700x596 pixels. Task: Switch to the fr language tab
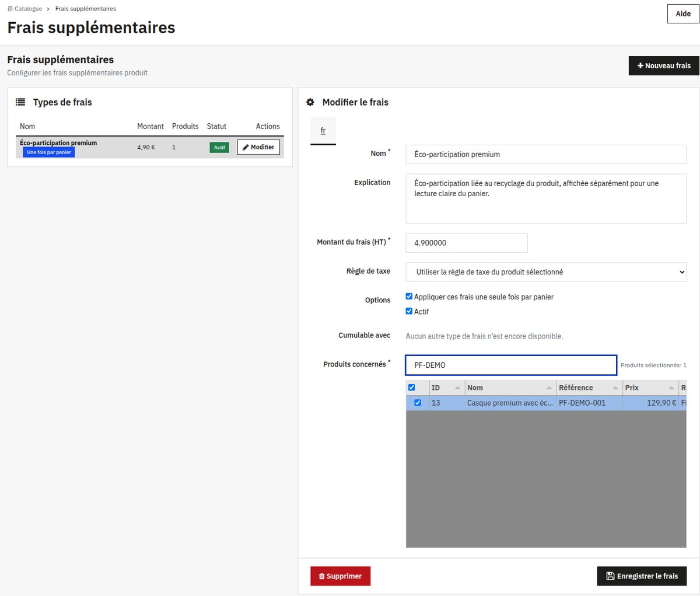[323, 131]
